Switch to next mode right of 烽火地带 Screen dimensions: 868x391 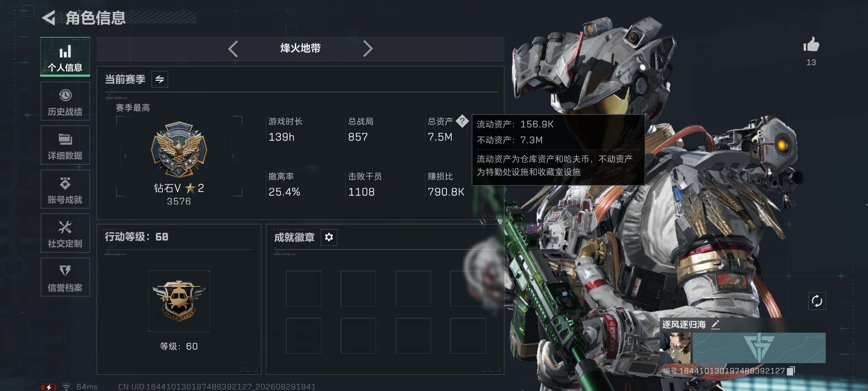click(x=367, y=49)
